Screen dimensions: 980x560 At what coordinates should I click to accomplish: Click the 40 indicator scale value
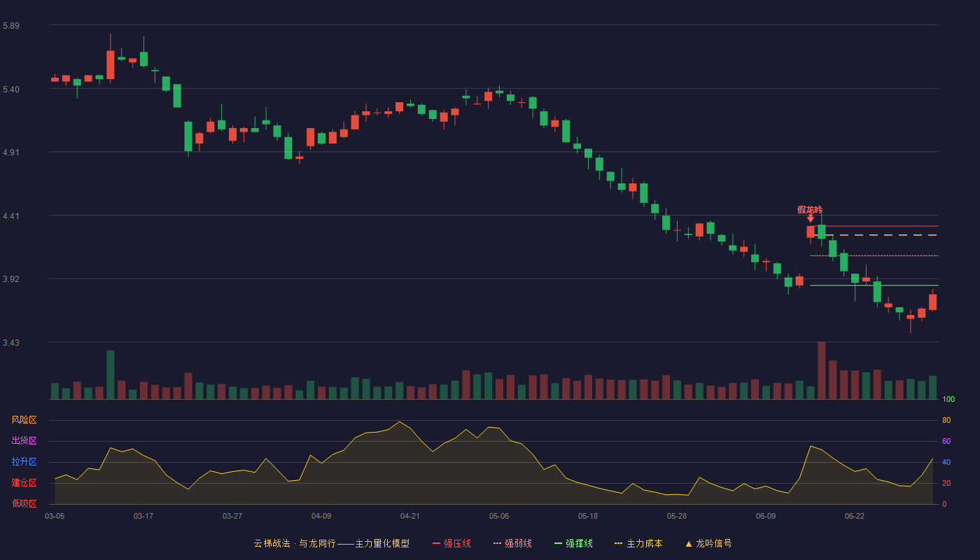click(x=946, y=462)
